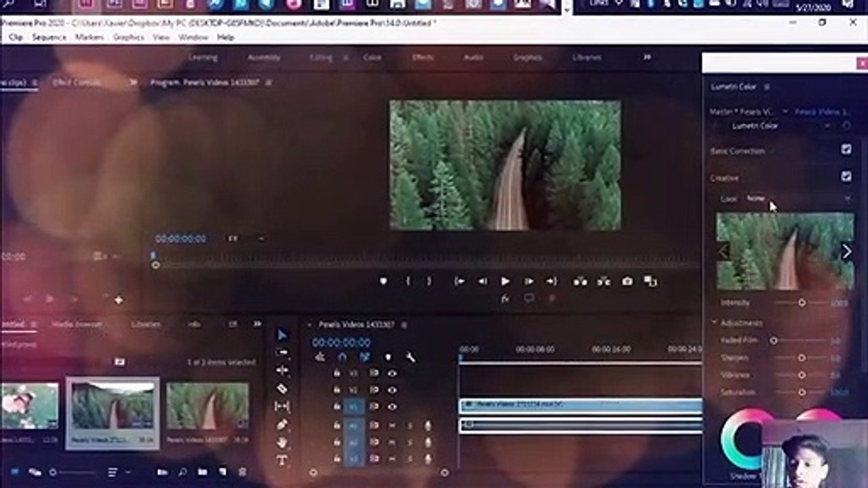Toggle the V3 track lock

point(336,373)
